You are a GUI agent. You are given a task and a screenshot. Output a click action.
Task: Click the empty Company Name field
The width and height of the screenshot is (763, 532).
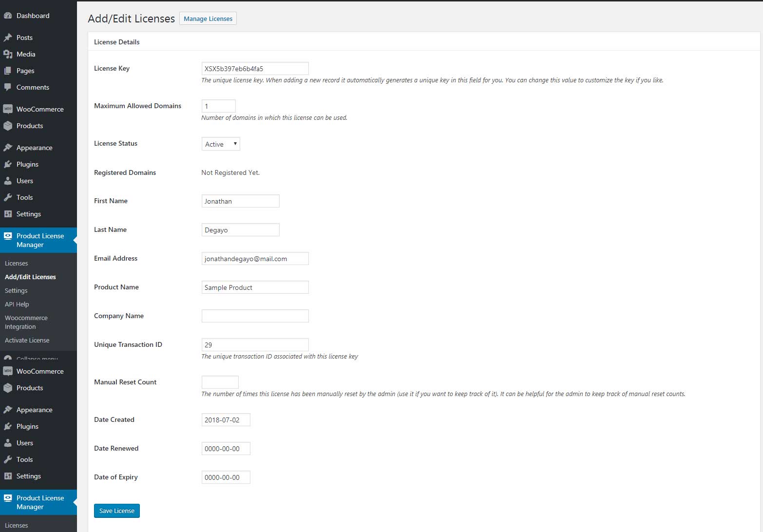[255, 316]
